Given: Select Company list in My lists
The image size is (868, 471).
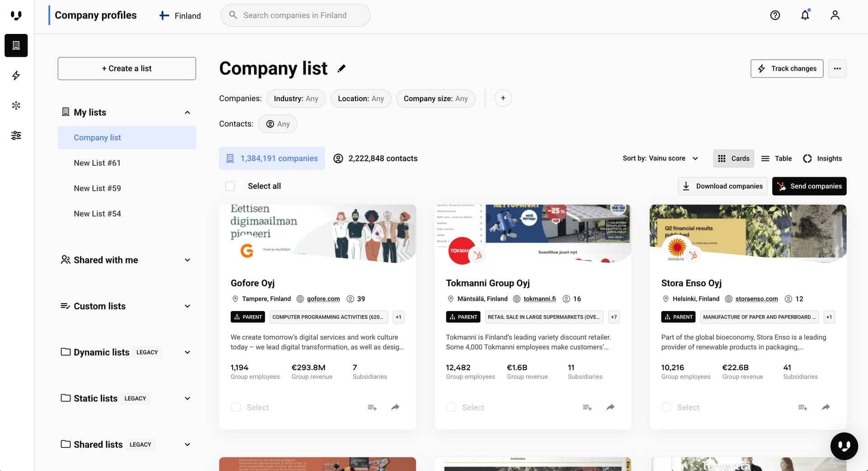Looking at the screenshot, I should tap(127, 137).
